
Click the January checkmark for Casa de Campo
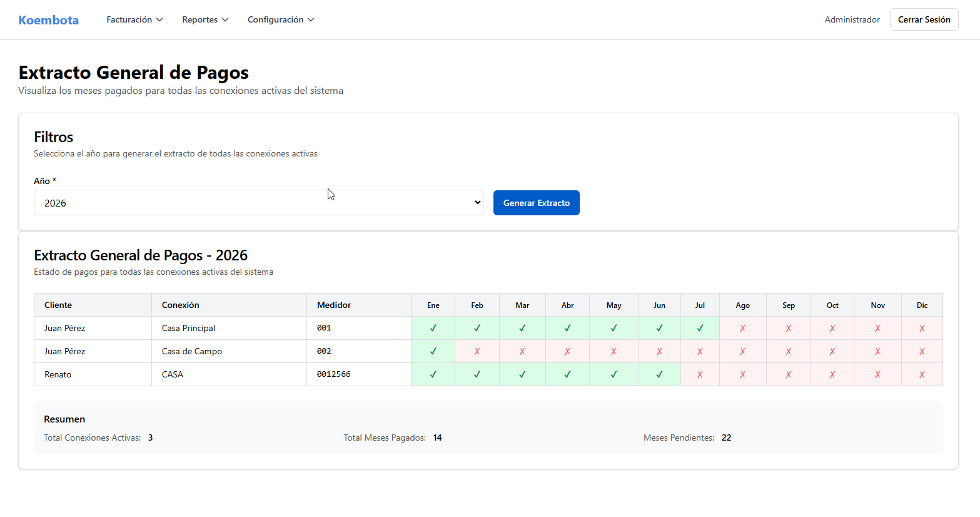click(433, 351)
